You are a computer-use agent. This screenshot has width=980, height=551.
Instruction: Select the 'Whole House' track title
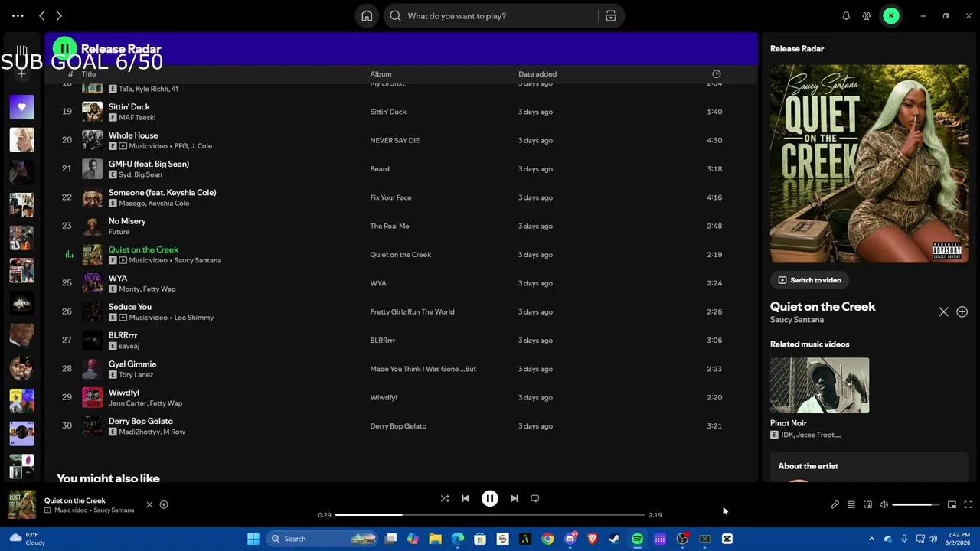pyautogui.click(x=133, y=135)
